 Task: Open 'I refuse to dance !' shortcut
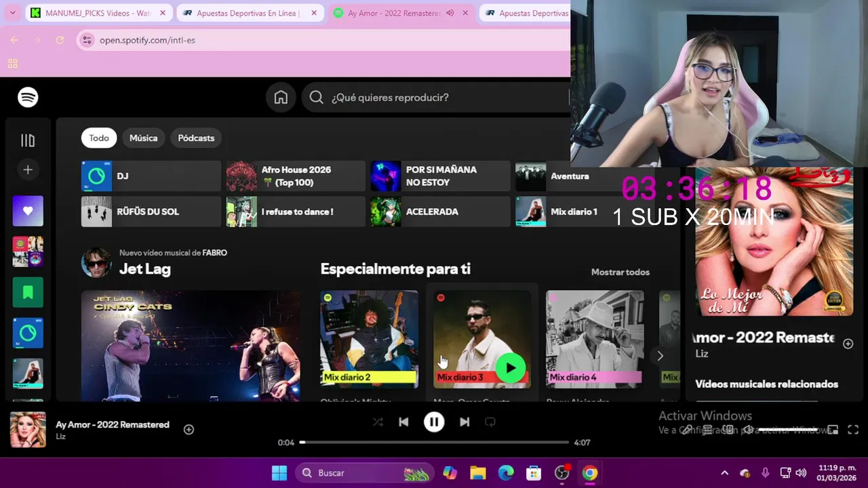296,211
